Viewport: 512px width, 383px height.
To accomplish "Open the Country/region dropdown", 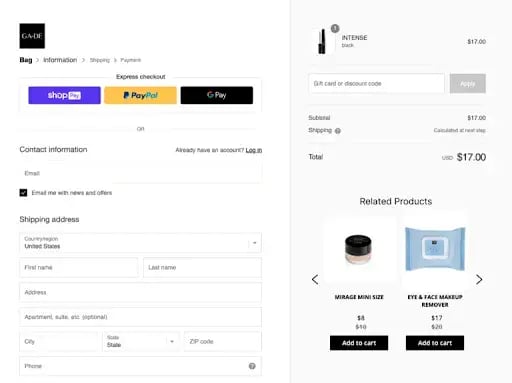I will pos(140,243).
